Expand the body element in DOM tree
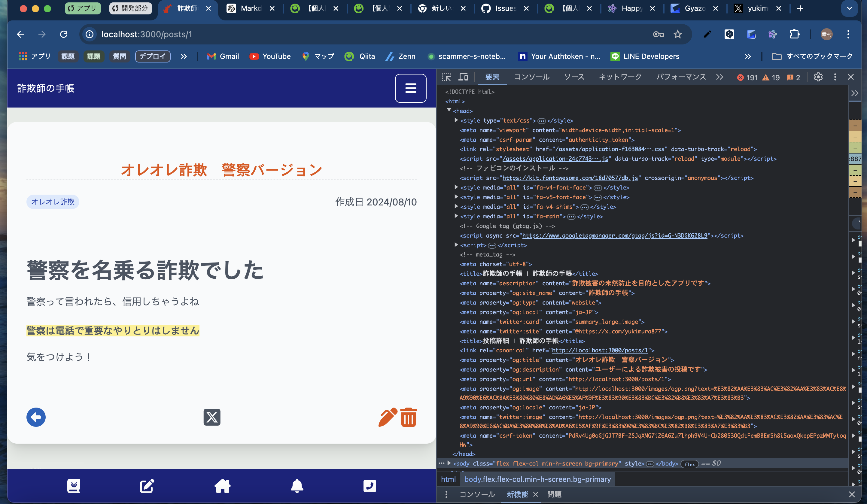The height and width of the screenshot is (504, 867). (x=449, y=463)
